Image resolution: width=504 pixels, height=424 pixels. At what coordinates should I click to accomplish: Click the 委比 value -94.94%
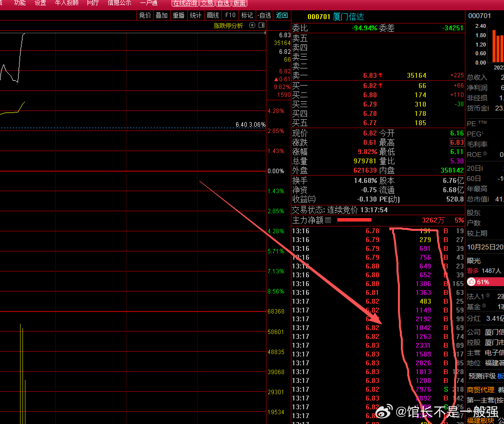[364, 28]
